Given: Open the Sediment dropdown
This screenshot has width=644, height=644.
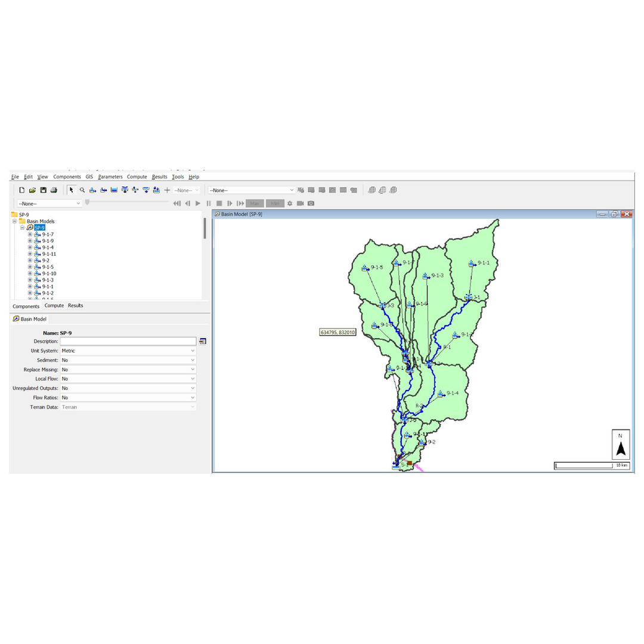Looking at the screenshot, I should (128, 360).
